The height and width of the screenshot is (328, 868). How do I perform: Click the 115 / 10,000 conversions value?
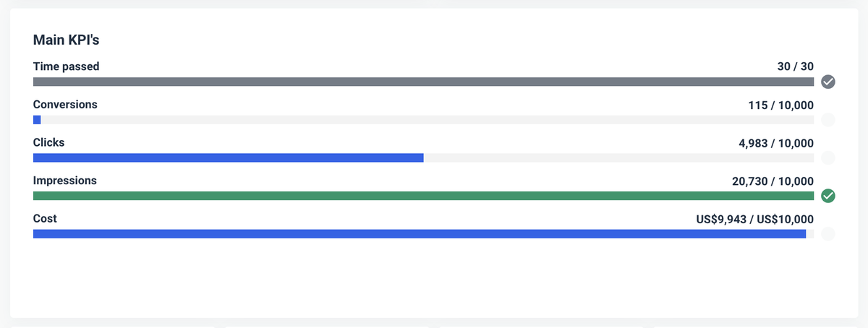[780, 105]
